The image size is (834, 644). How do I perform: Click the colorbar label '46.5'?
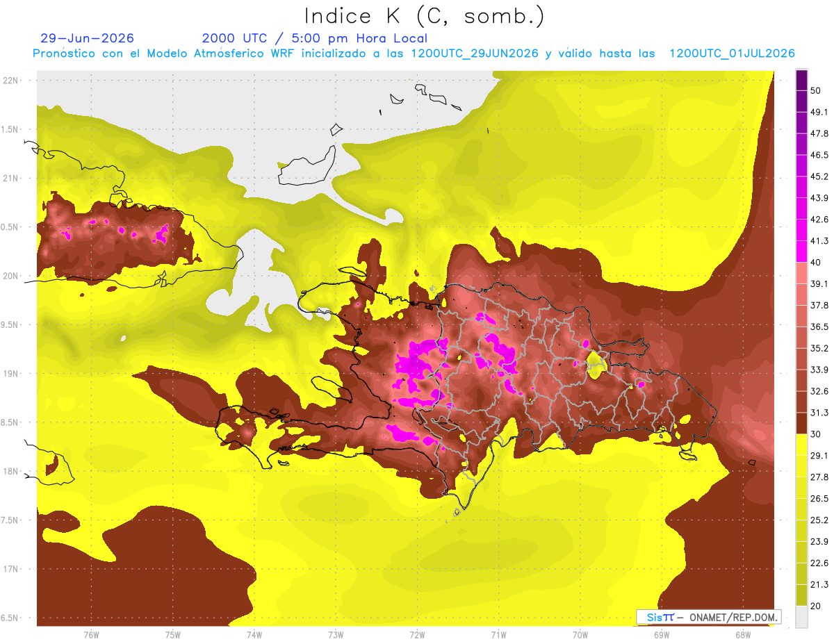(x=819, y=155)
